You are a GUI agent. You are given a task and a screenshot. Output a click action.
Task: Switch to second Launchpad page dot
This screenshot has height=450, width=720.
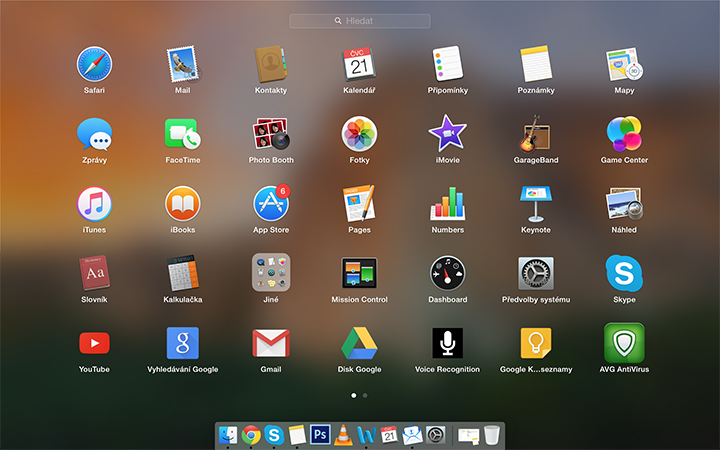[365, 396]
